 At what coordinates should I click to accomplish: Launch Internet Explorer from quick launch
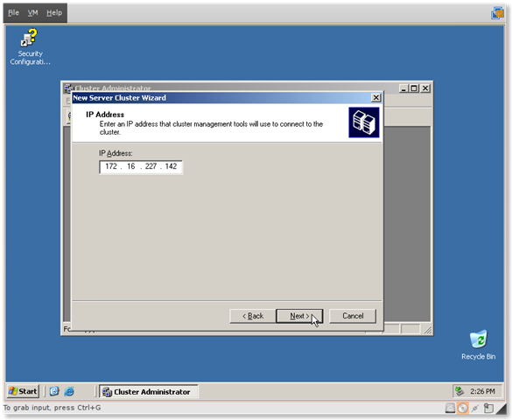pos(69,391)
